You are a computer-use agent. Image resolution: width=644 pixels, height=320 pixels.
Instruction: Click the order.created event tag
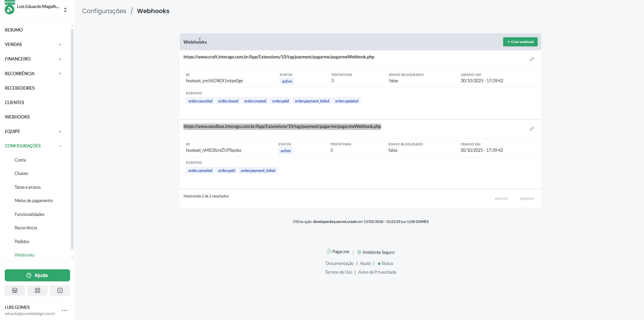click(255, 101)
